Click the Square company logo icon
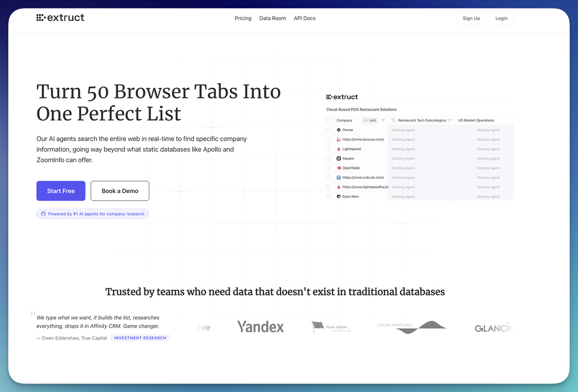The width and height of the screenshot is (578, 392). [x=339, y=159]
